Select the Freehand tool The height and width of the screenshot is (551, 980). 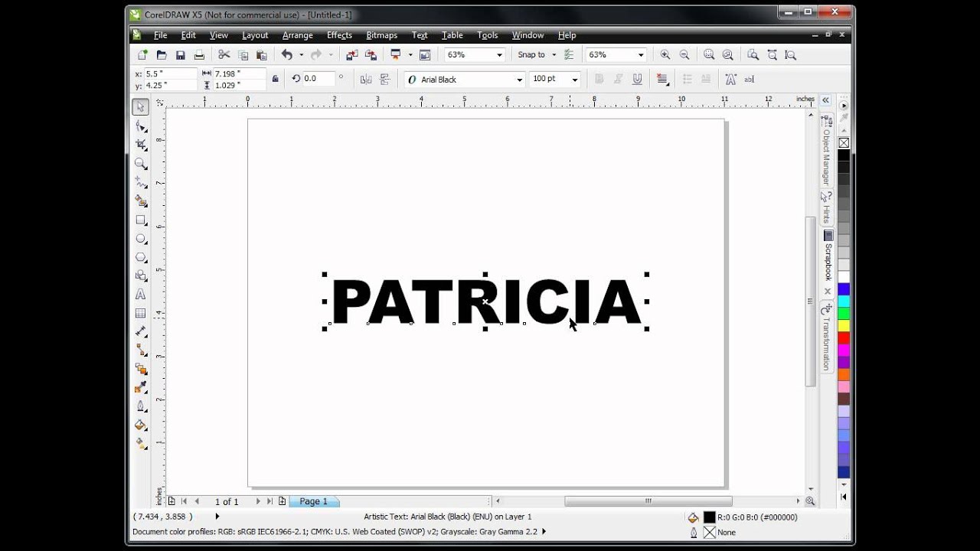pos(141,182)
